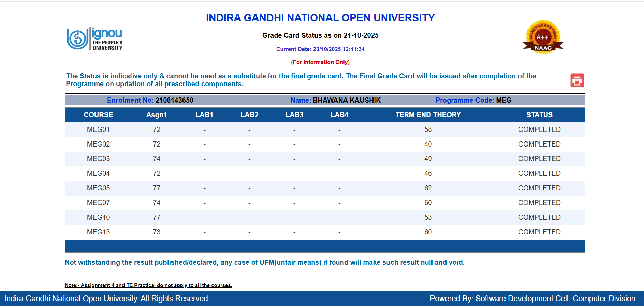Click MEG13 term end theory score 60
Viewport: 644px width, 306px height.
click(x=428, y=232)
